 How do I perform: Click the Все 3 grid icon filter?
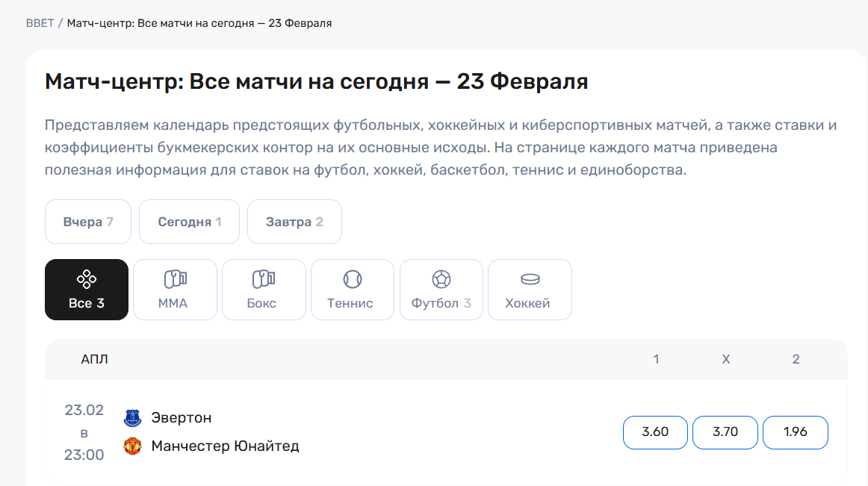pos(86,289)
